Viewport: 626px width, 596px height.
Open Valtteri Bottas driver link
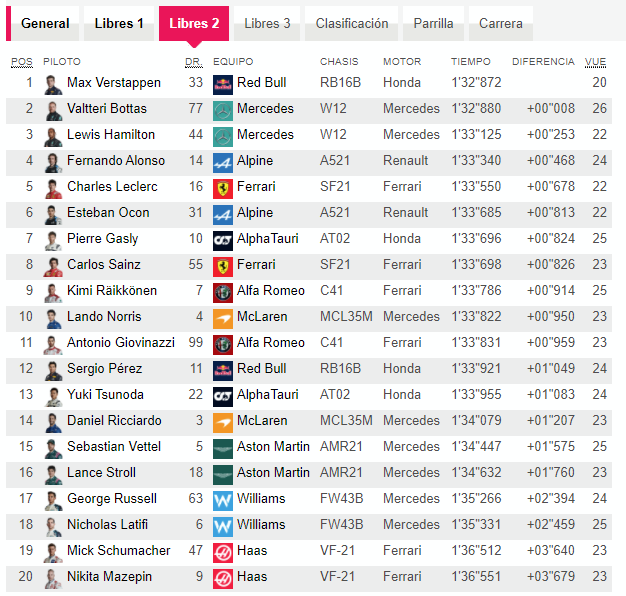coord(107,109)
